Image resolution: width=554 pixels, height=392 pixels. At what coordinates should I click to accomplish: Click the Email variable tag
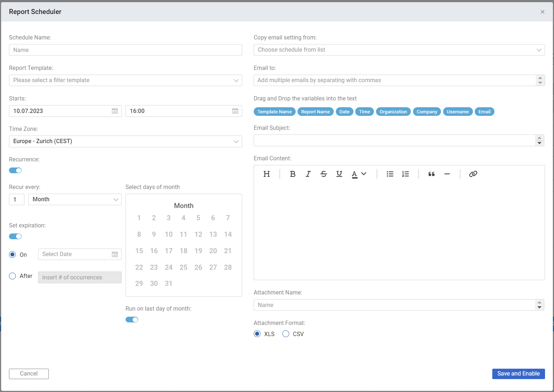pyautogui.click(x=484, y=112)
